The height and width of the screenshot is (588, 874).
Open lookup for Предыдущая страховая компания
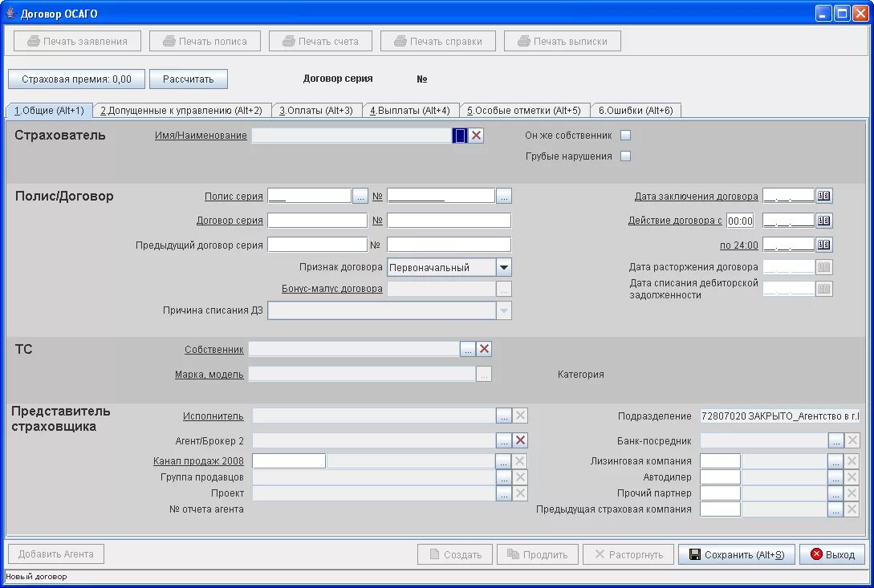tap(835, 509)
